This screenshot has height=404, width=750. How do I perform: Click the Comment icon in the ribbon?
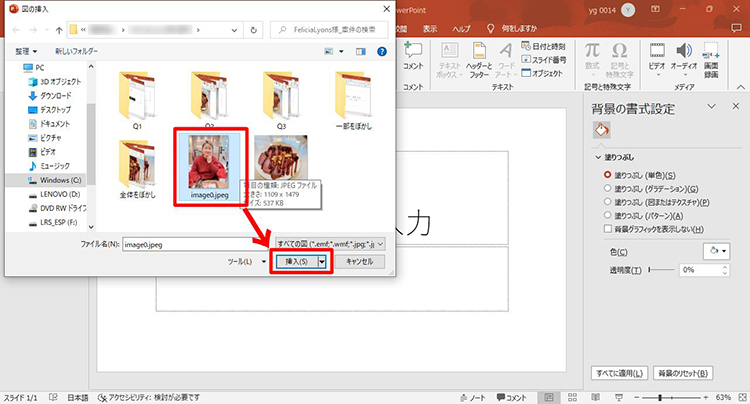(413, 56)
